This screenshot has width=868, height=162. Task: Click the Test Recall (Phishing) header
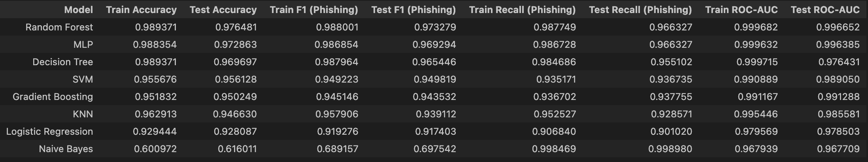tap(640, 10)
